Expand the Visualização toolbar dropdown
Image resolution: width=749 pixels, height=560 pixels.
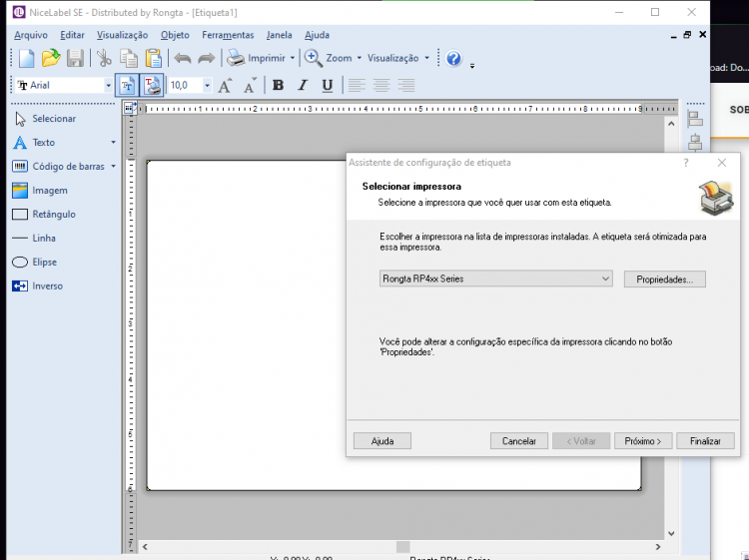tap(426, 58)
